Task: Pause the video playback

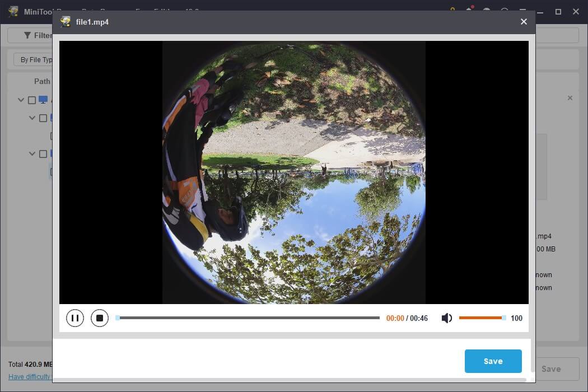Action: 75,318
